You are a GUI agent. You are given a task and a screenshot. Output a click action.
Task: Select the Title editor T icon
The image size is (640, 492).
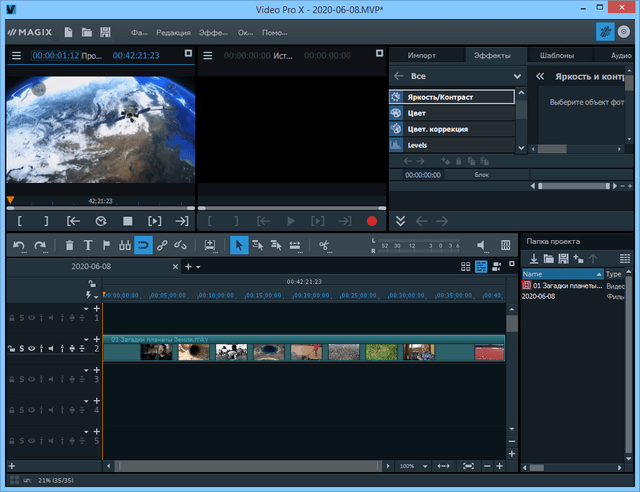pos(88,245)
